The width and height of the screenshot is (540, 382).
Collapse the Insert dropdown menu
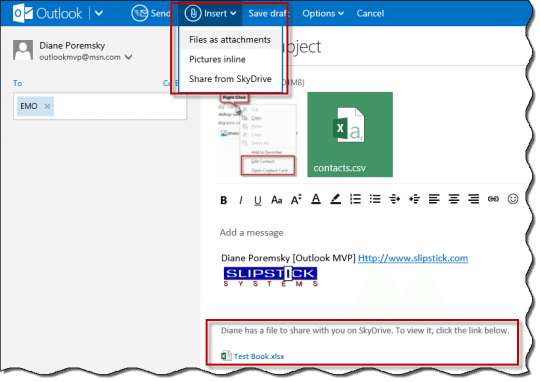pyautogui.click(x=233, y=13)
